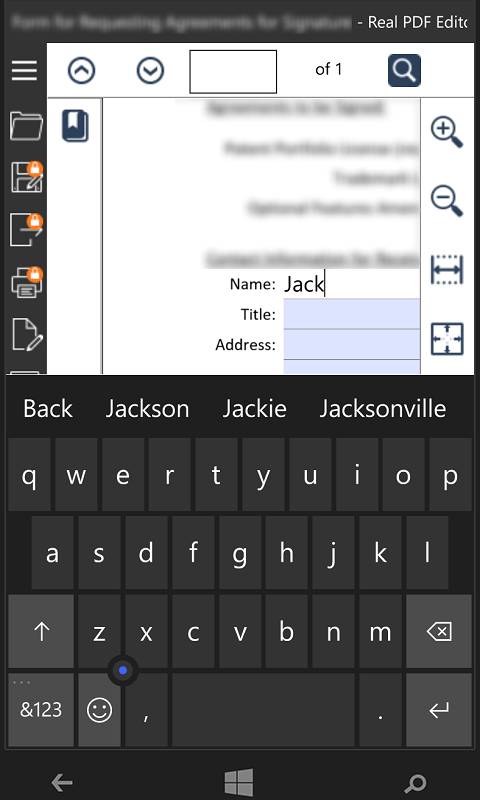
Task: Tap the e key
Action: (x=123, y=474)
